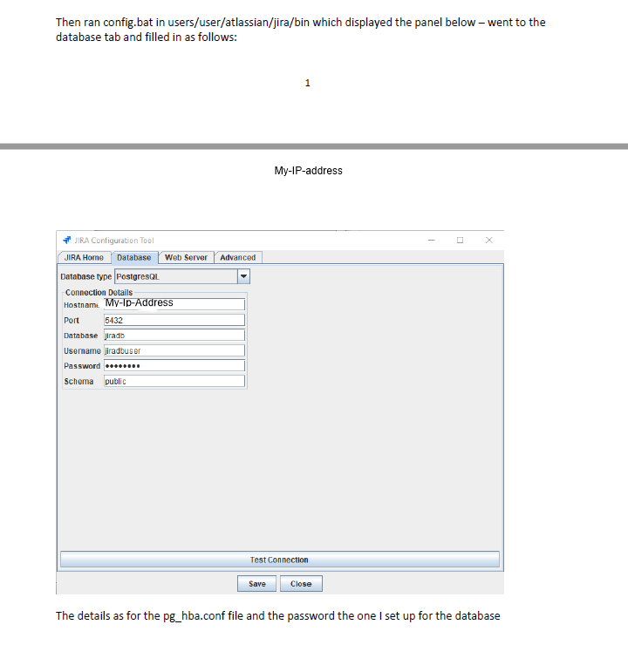Click the Schema field showing public
This screenshot has height=672, width=628.
[174, 381]
